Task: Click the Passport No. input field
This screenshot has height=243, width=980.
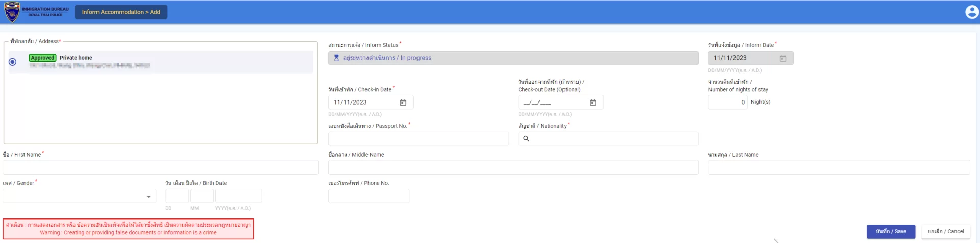Action: (418, 139)
